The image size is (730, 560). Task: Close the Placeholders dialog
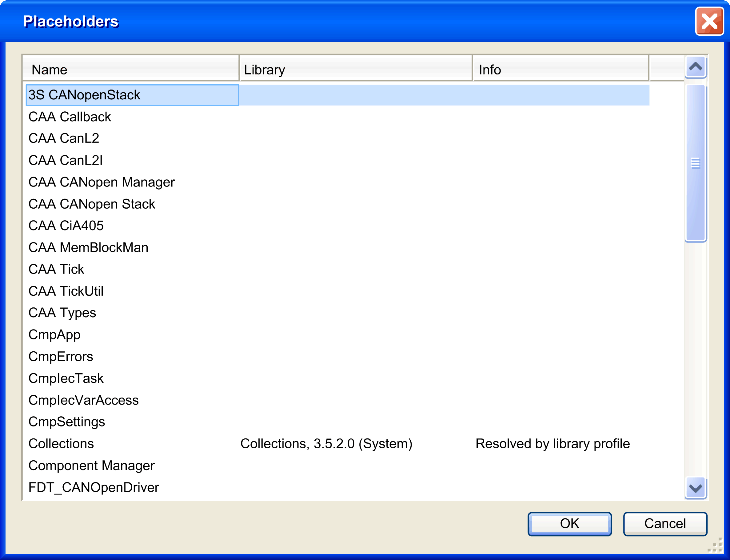coord(709,21)
